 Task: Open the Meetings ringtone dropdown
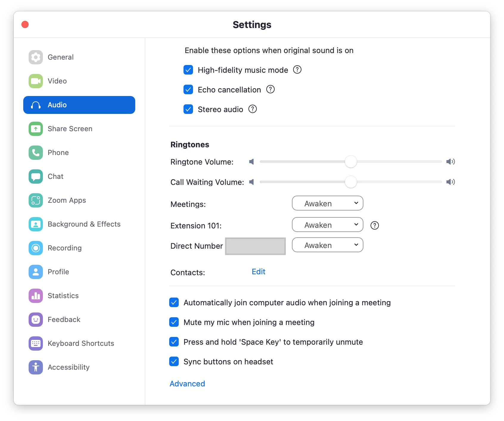click(x=328, y=203)
